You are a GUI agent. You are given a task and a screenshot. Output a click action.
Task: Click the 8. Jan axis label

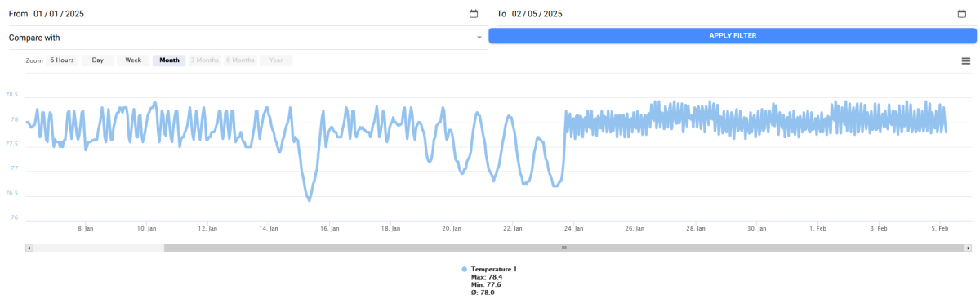(x=86, y=229)
